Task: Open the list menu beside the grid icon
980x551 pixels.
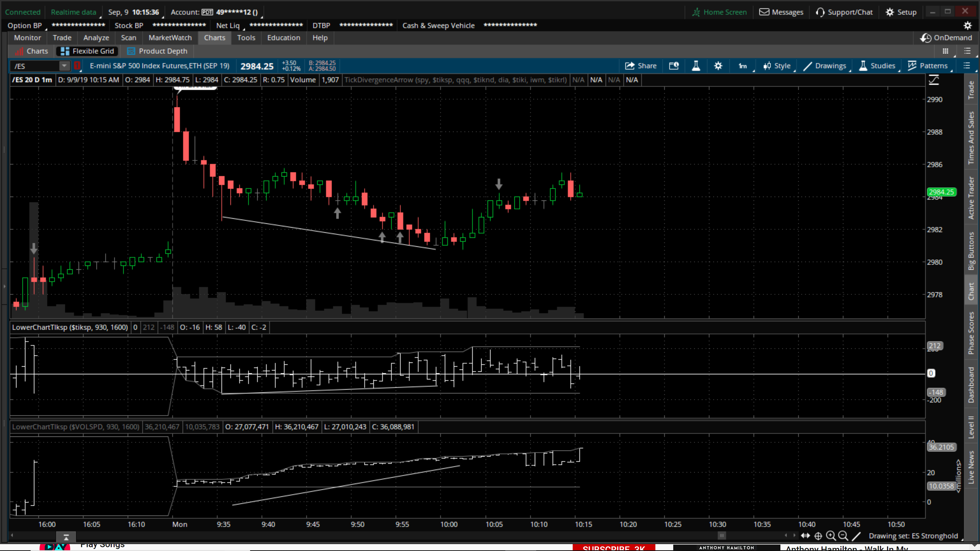Action: tap(967, 51)
